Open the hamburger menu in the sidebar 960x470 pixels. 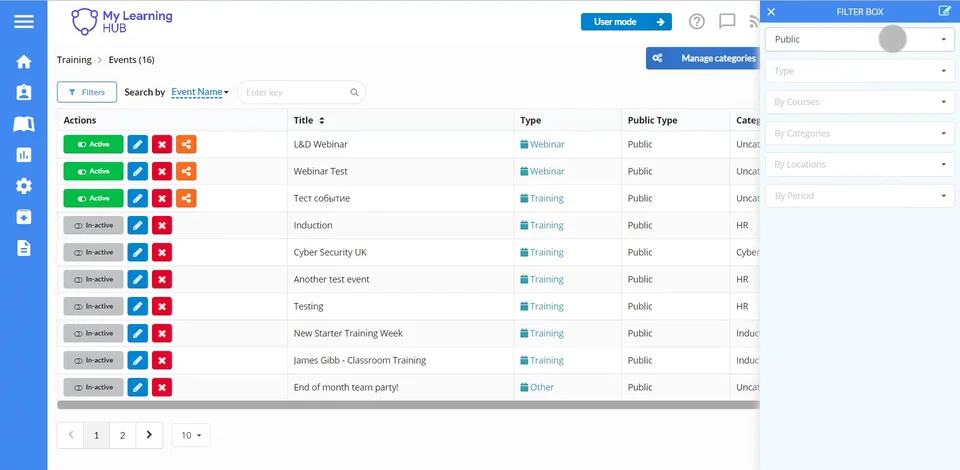pos(24,21)
